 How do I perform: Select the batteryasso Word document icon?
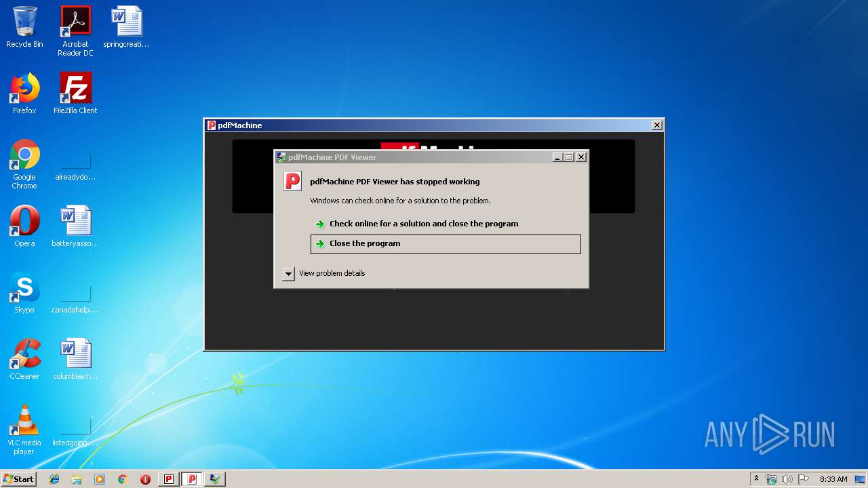point(75,226)
